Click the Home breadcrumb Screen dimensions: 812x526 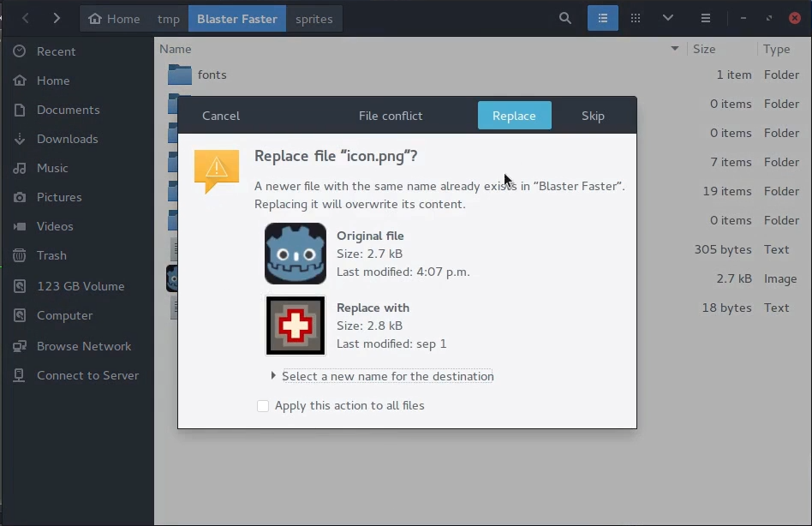tap(115, 19)
